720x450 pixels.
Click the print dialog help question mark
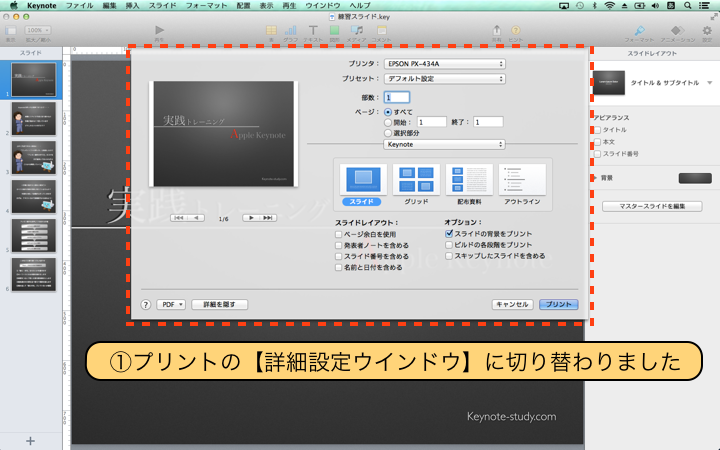click(146, 304)
